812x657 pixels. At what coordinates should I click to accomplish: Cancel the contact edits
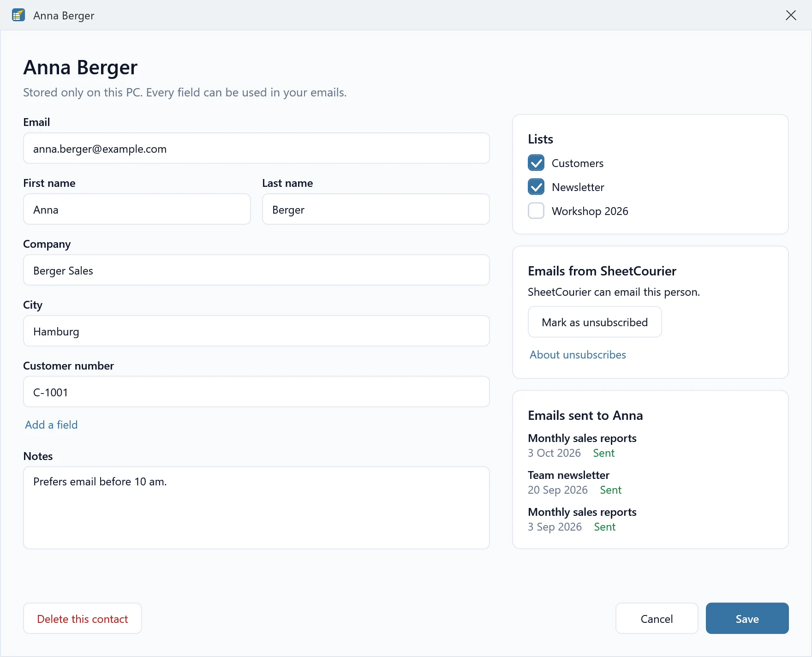coord(657,618)
